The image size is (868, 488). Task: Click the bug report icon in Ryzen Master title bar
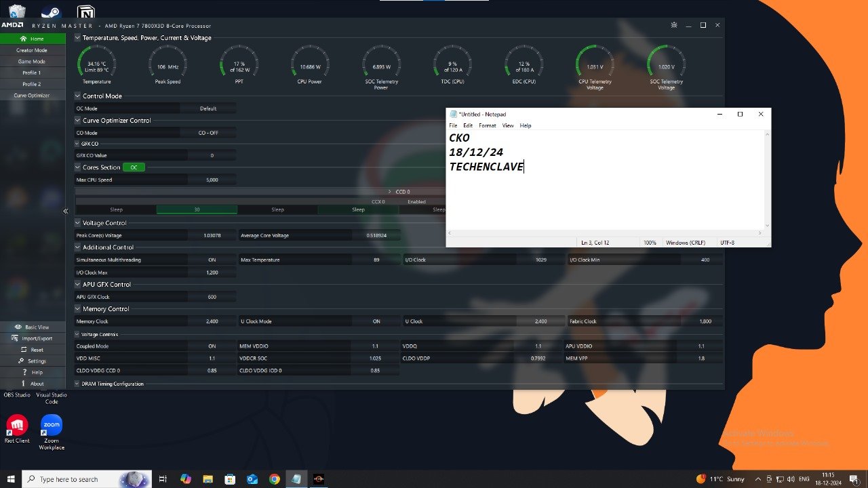[x=673, y=25]
